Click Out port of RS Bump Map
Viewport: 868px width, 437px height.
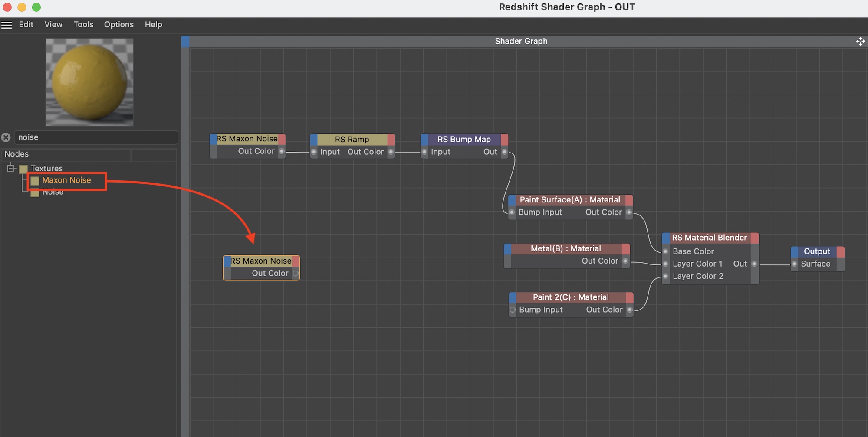tap(504, 152)
